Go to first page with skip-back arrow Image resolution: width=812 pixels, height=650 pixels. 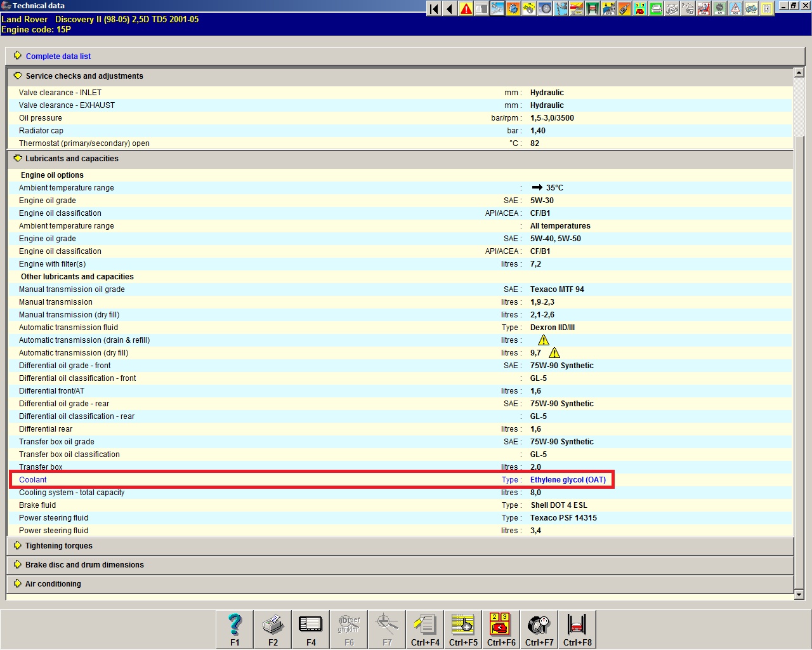pyautogui.click(x=434, y=9)
